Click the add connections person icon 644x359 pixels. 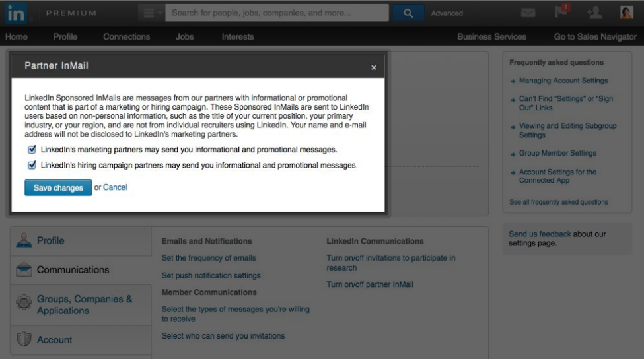click(x=594, y=13)
